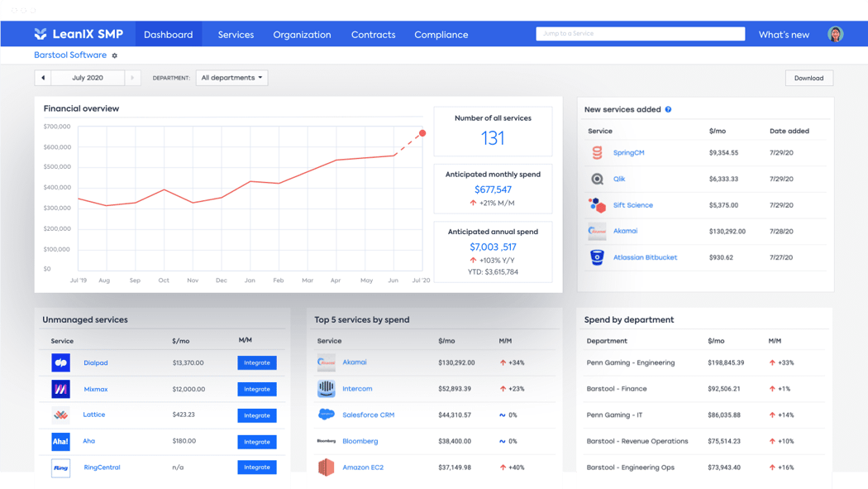
Task: Switch to the Organization tab
Action: pyautogui.click(x=303, y=34)
